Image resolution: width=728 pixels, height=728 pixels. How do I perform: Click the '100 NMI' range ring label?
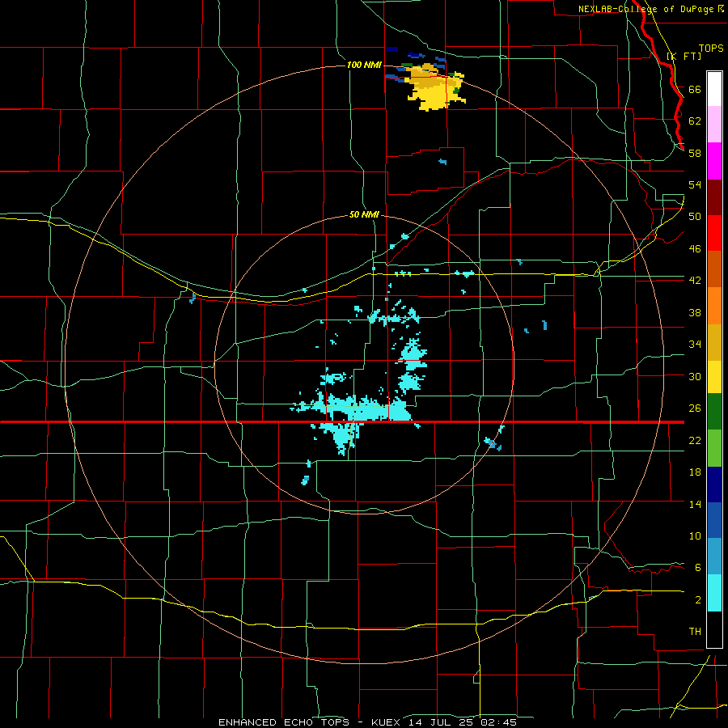coord(364,65)
